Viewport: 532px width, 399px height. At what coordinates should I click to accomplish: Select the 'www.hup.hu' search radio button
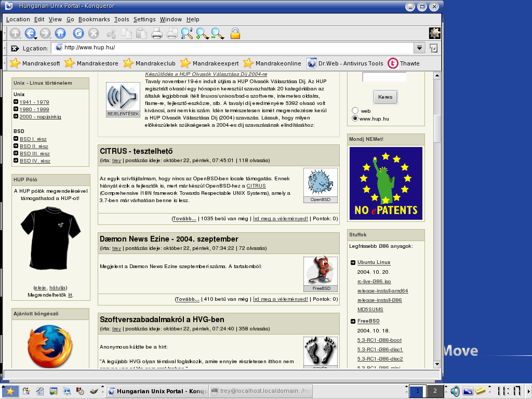[x=355, y=118]
